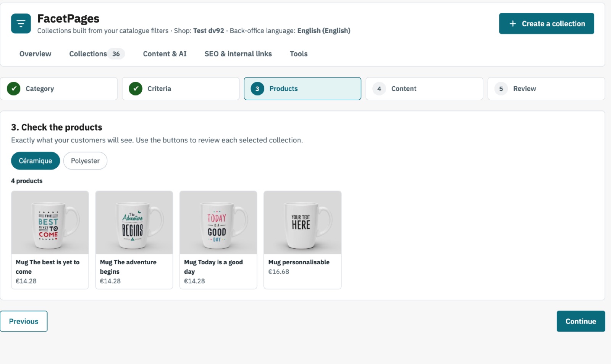Click the step 5 number badge
This screenshot has width=611, height=364.
click(501, 89)
